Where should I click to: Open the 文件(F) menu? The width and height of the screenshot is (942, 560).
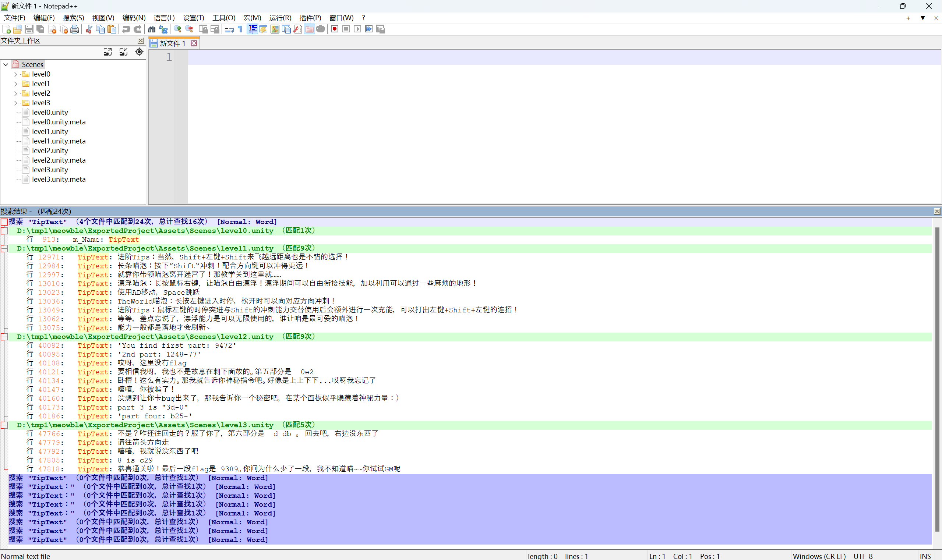pos(14,18)
